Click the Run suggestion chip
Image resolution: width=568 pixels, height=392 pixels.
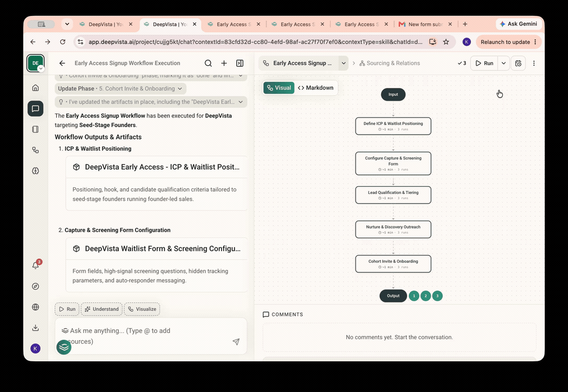point(67,309)
